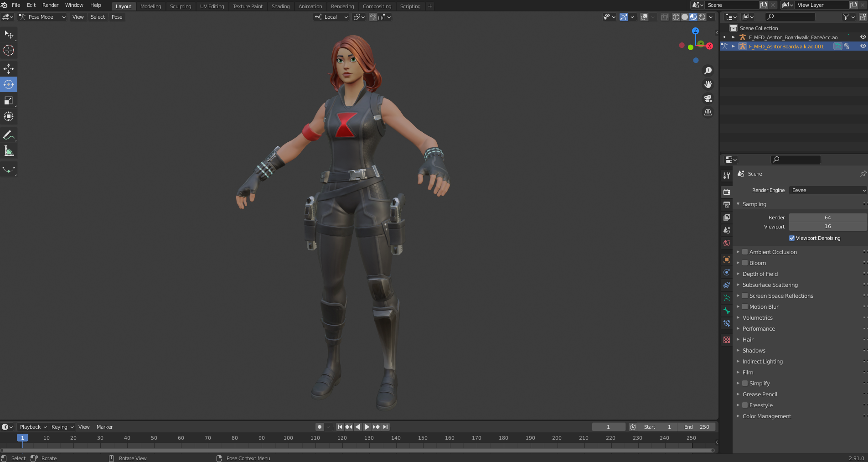Select the Breakdowner pose tool
The height and width of the screenshot is (462, 868).
click(x=9, y=170)
